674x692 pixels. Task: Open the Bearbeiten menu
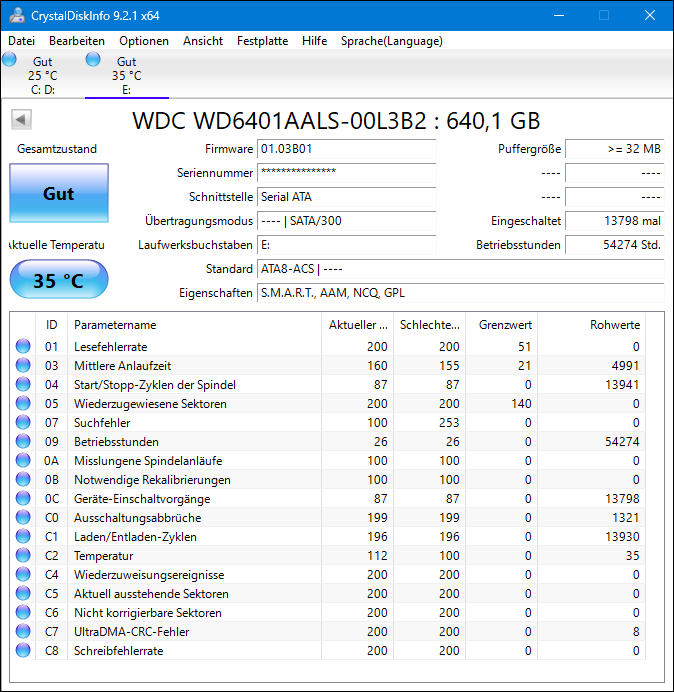[x=77, y=41]
